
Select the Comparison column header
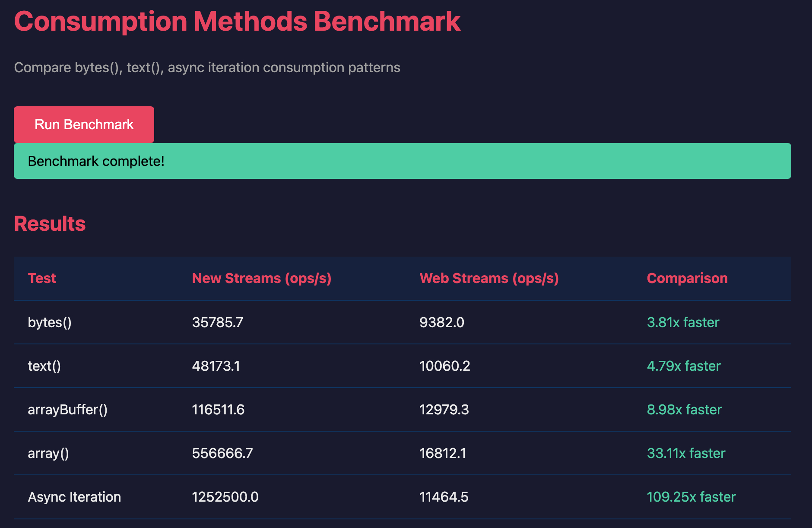(x=687, y=278)
